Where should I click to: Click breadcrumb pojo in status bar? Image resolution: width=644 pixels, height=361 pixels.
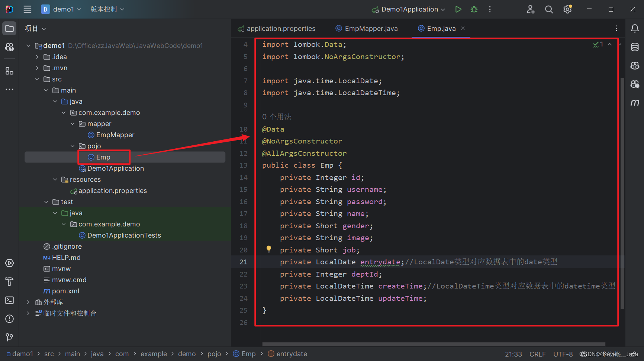[x=214, y=354]
